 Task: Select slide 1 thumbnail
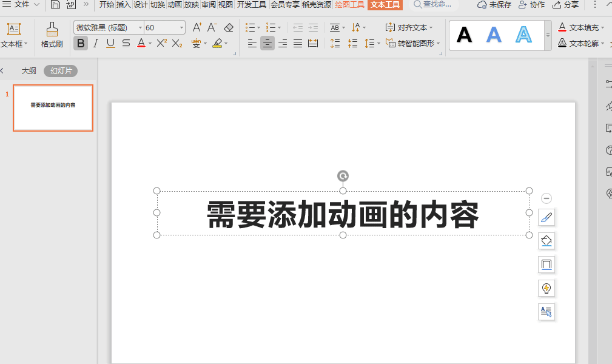[x=53, y=108]
